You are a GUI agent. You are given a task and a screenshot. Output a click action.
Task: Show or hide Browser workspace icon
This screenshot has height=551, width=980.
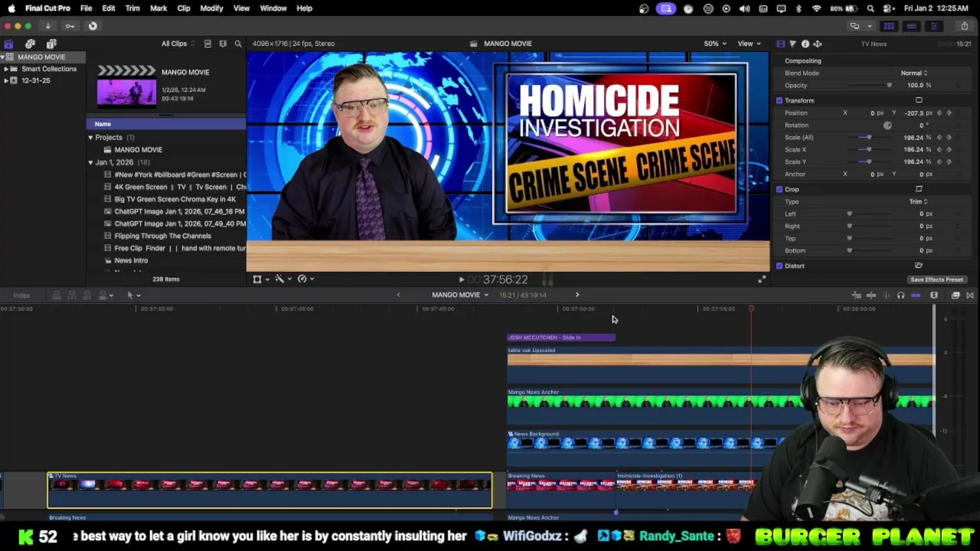click(x=889, y=26)
